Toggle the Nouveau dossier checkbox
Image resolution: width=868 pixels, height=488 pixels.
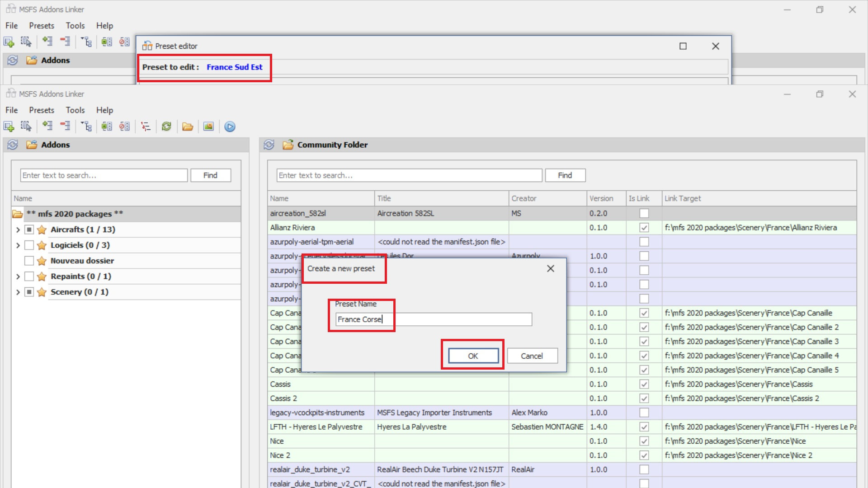[x=29, y=261]
